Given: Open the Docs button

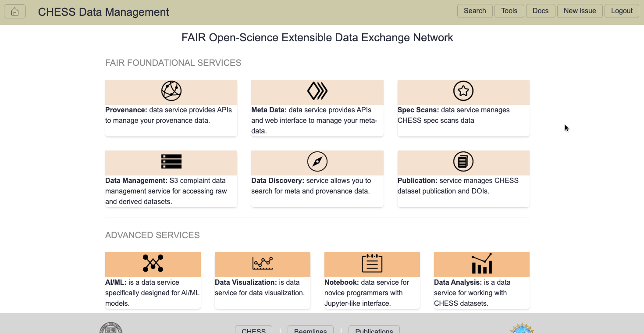Looking at the screenshot, I should click(541, 11).
